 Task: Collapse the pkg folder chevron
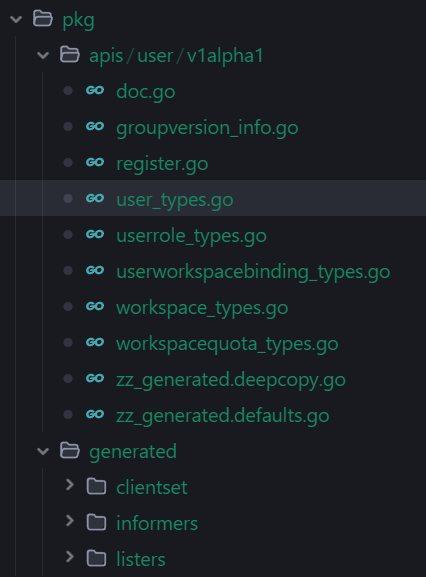click(16, 19)
